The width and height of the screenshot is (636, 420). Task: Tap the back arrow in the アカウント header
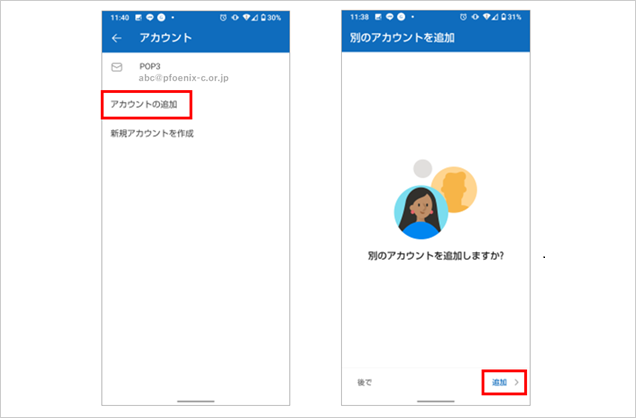[x=117, y=38]
